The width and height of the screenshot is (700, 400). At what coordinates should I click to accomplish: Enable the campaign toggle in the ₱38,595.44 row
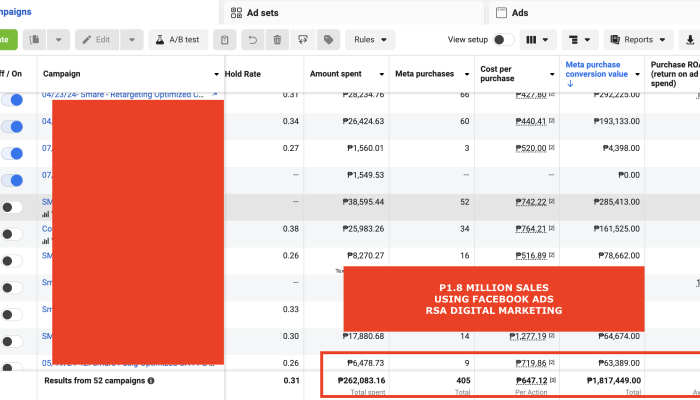click(12, 207)
